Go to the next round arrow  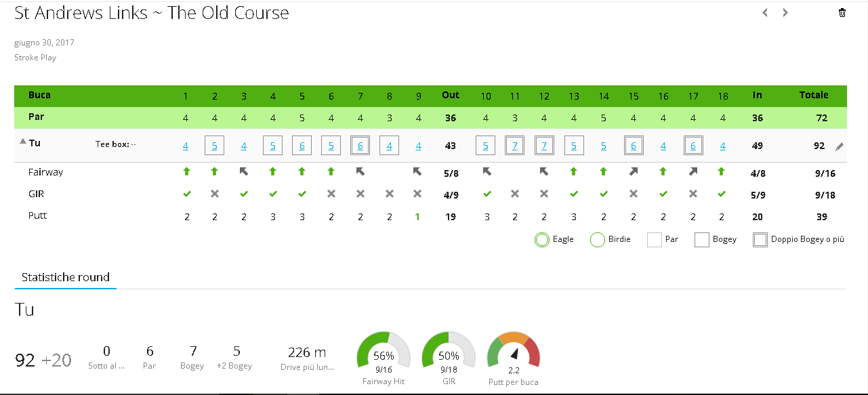point(785,12)
